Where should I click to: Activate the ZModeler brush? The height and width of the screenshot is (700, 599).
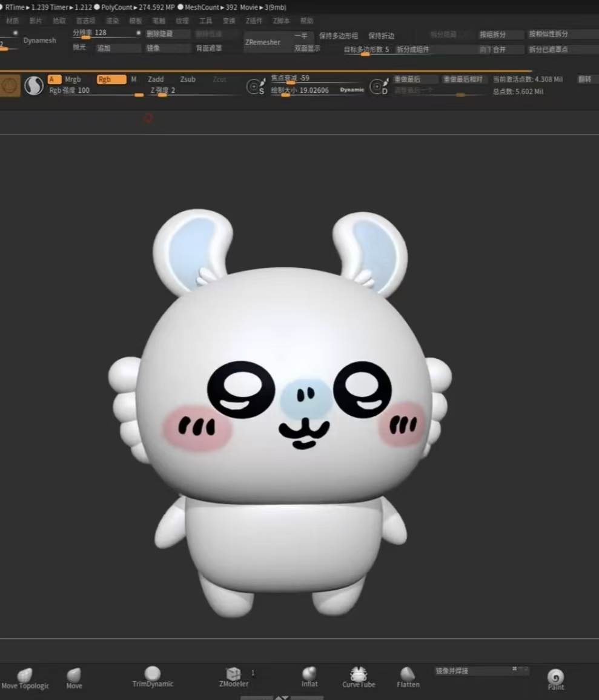(x=233, y=677)
